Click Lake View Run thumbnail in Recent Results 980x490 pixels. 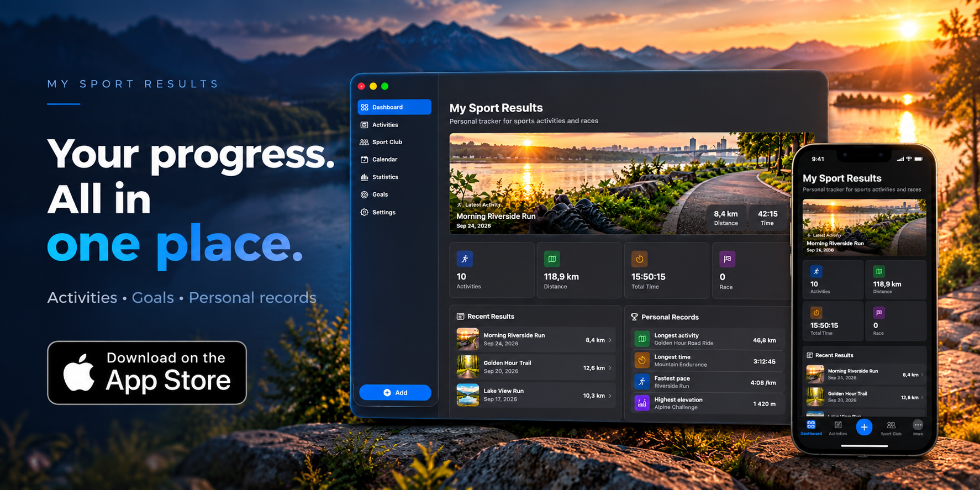click(467, 395)
